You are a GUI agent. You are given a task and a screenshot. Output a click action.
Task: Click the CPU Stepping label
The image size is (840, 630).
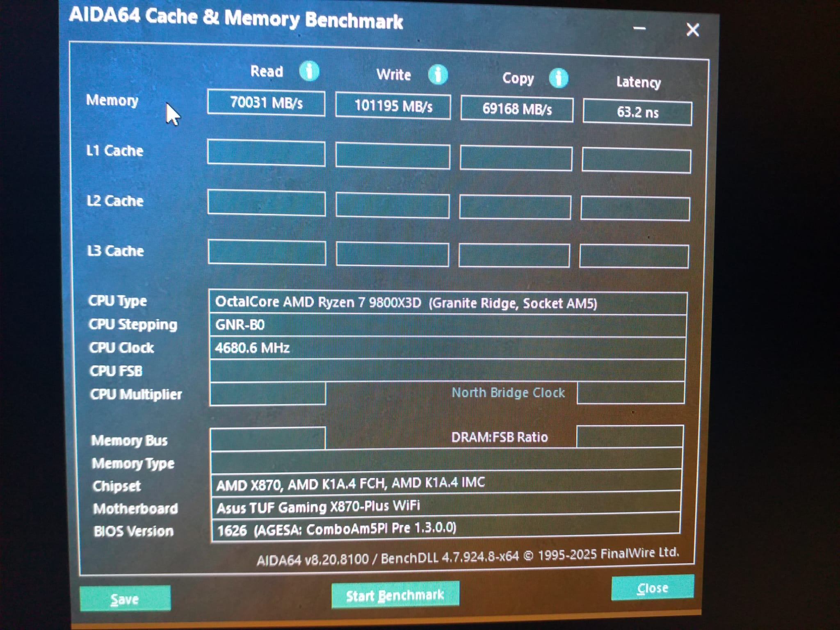click(133, 324)
